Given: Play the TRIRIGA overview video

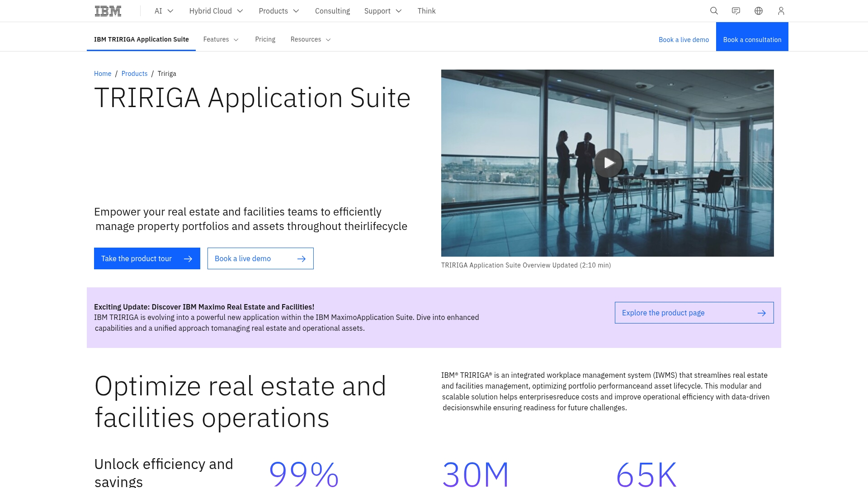Looking at the screenshot, I should click(x=608, y=163).
